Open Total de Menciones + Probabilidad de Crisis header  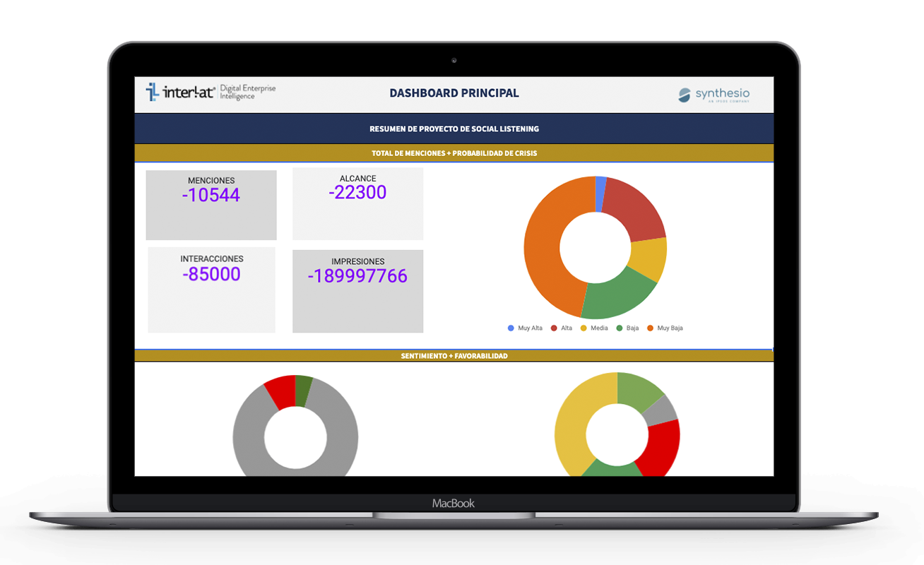tap(454, 153)
